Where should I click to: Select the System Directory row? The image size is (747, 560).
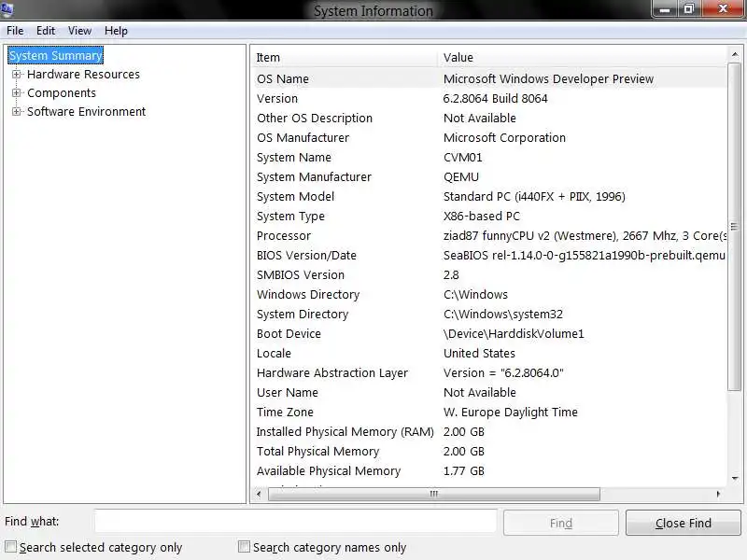coord(488,314)
